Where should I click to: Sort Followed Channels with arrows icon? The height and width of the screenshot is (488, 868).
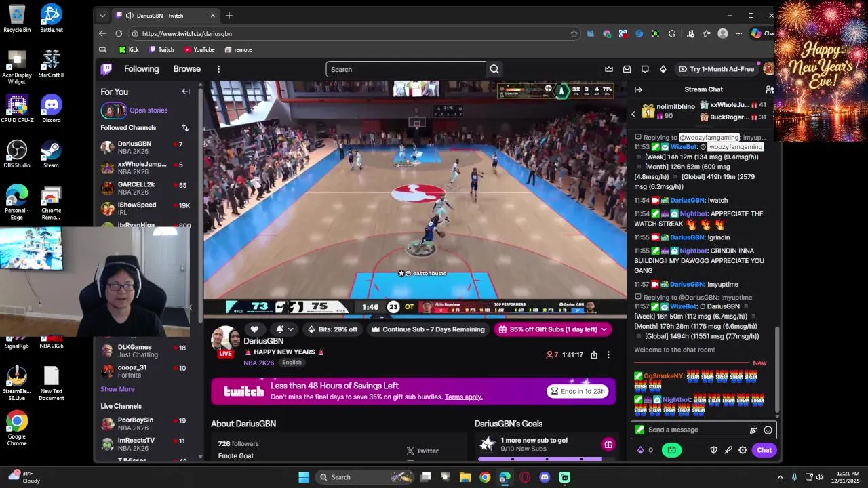[185, 127]
